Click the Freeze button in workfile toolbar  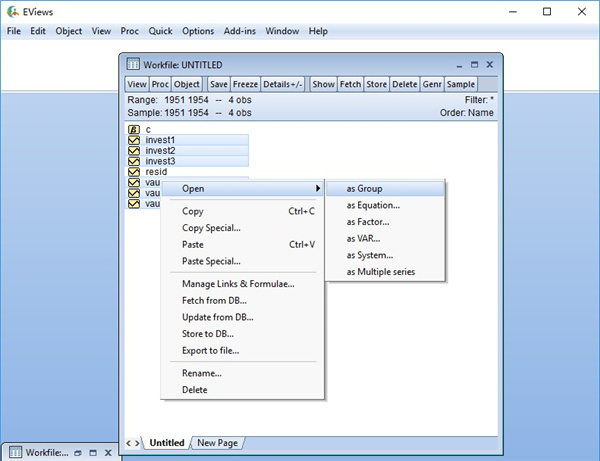245,84
